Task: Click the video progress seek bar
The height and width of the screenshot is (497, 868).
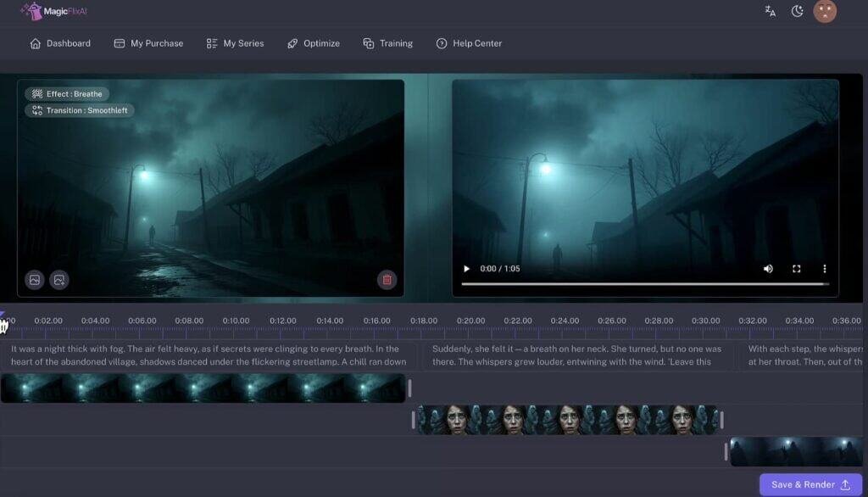Action: 647,282
